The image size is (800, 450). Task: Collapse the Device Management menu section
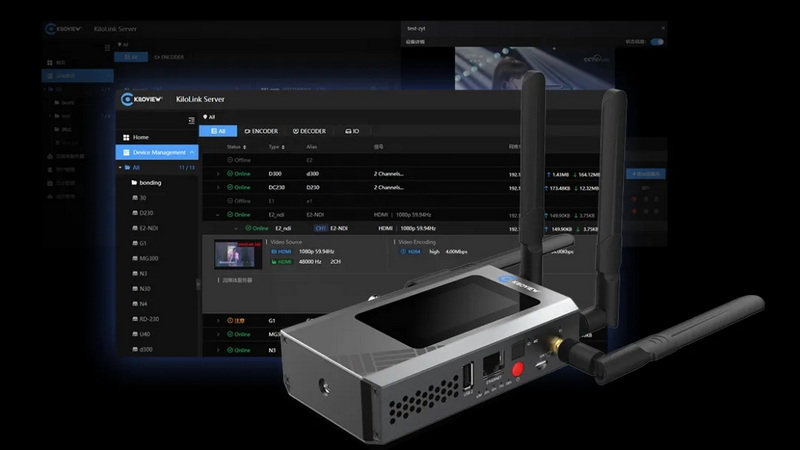(192, 152)
